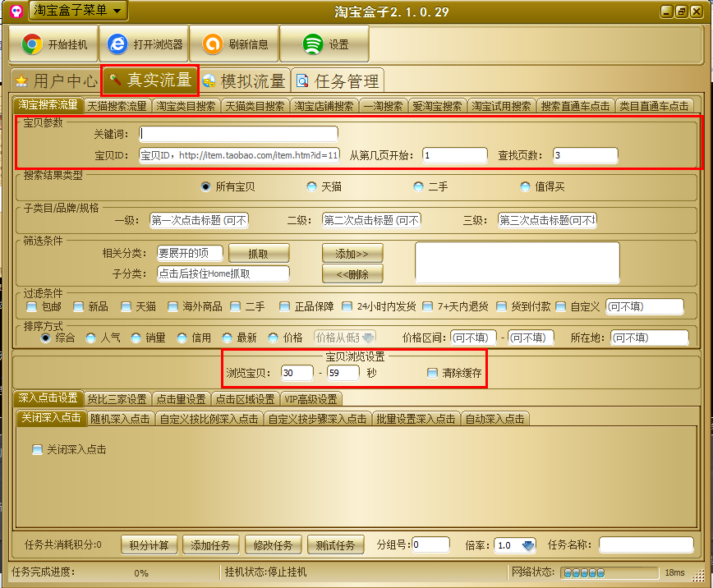Enable the 货到付款 checkbox
This screenshot has height=588, width=713.
(501, 306)
